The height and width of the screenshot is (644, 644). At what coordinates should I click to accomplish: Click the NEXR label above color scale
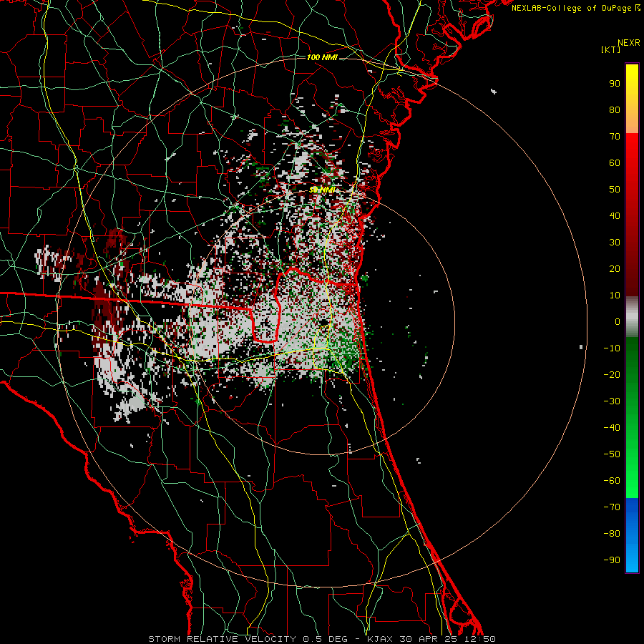click(629, 43)
